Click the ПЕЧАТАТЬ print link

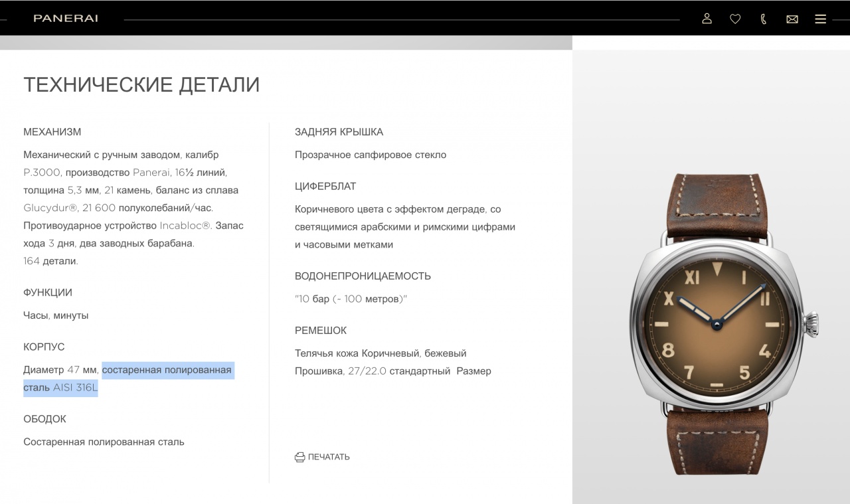pos(329,457)
